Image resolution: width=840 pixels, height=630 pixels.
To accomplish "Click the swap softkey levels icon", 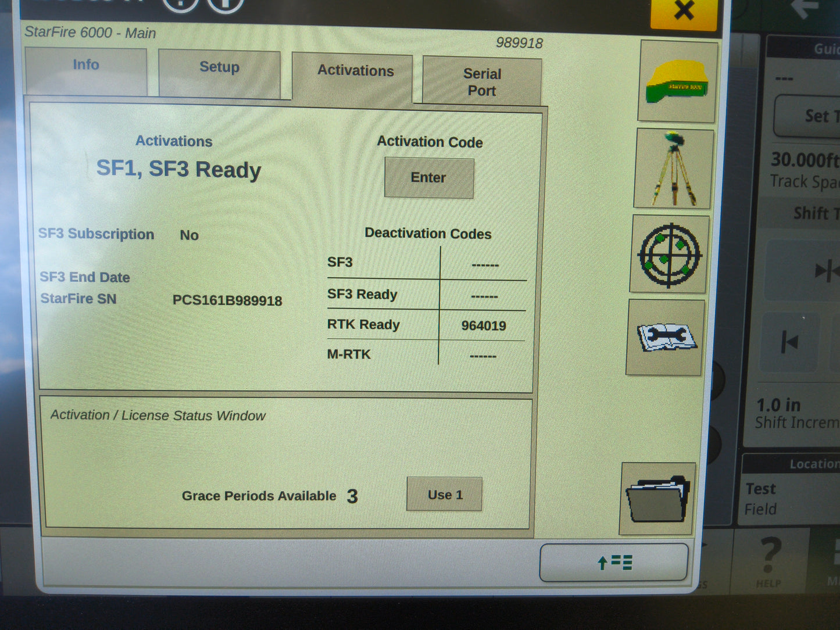I will (613, 562).
